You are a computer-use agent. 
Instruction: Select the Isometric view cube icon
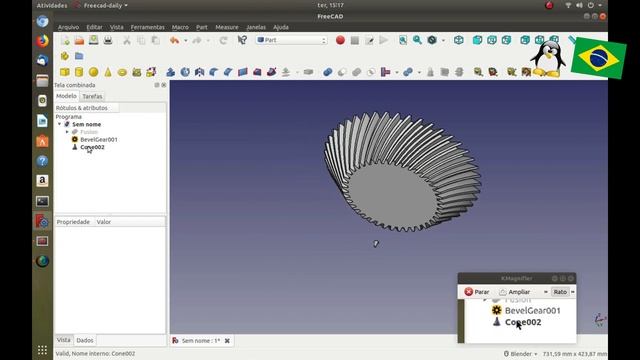click(x=459, y=40)
